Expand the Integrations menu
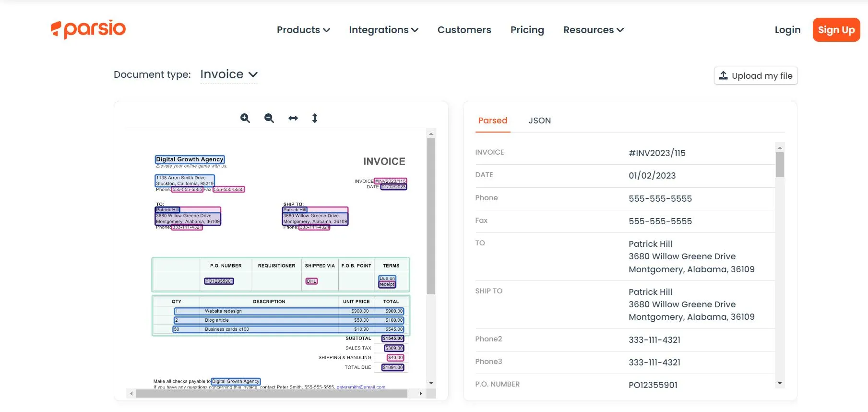 coord(383,30)
